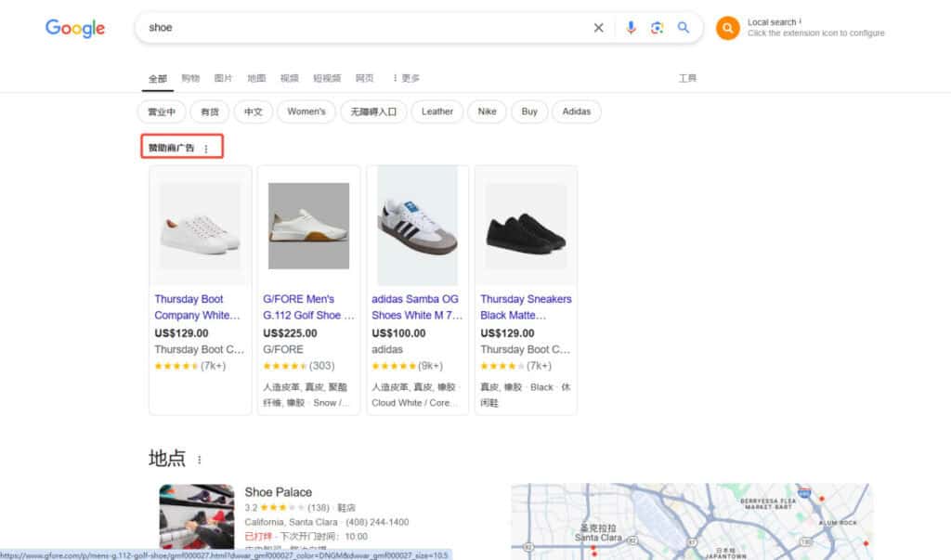The width and height of the screenshot is (951, 560).
Task: Go to the 网页 tab
Action: pyautogui.click(x=364, y=78)
